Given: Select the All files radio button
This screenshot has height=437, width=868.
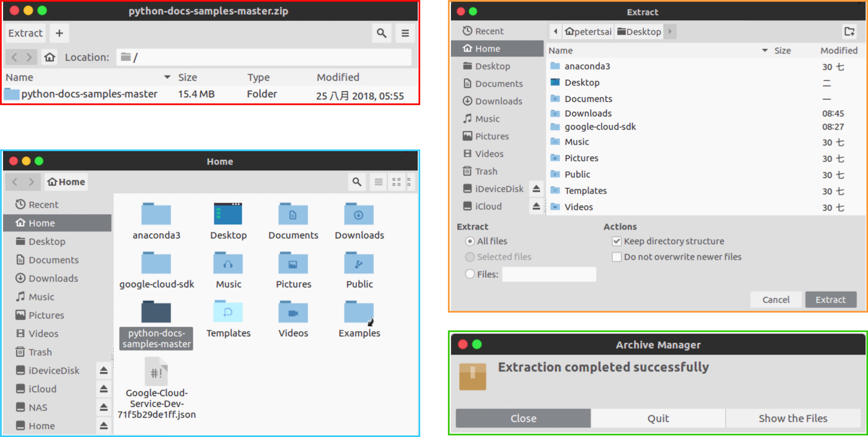Looking at the screenshot, I should tap(470, 241).
